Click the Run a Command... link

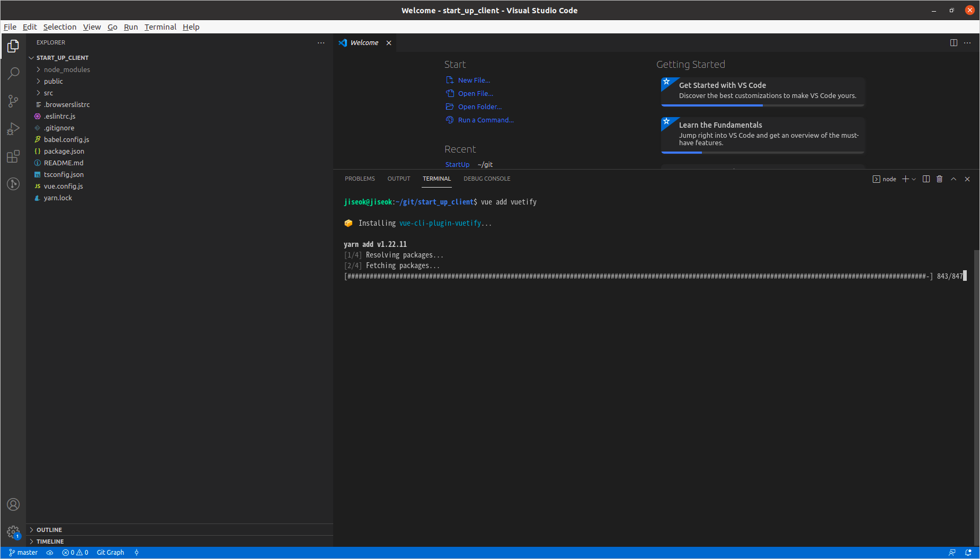480,120
